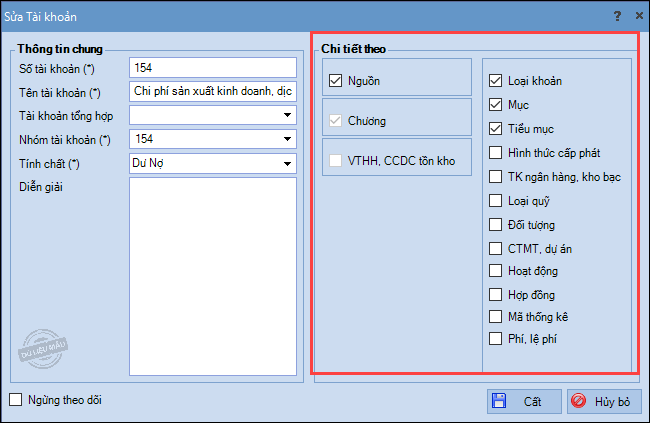
Task: Click the Số tài khoản input field
Action: pos(213,68)
